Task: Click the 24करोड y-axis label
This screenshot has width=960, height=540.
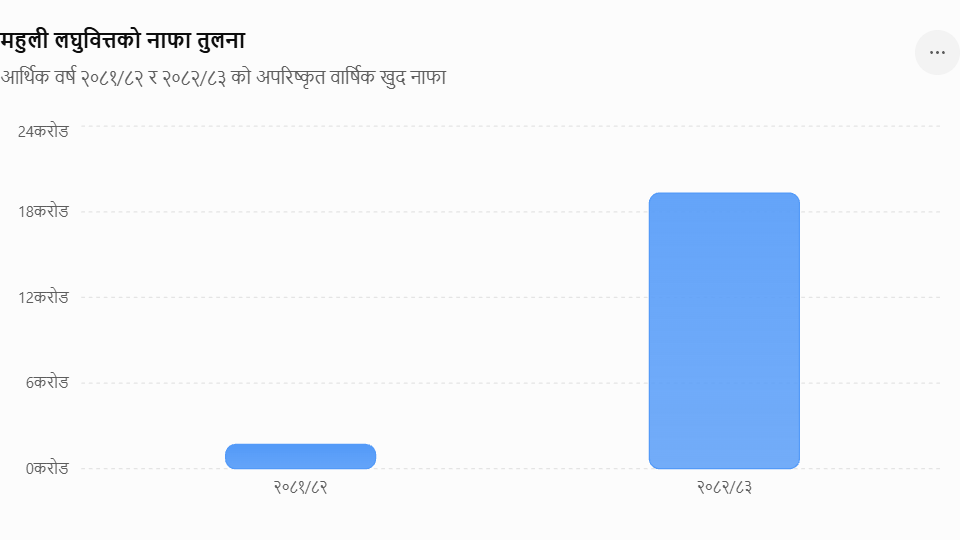Action: [x=43, y=132]
